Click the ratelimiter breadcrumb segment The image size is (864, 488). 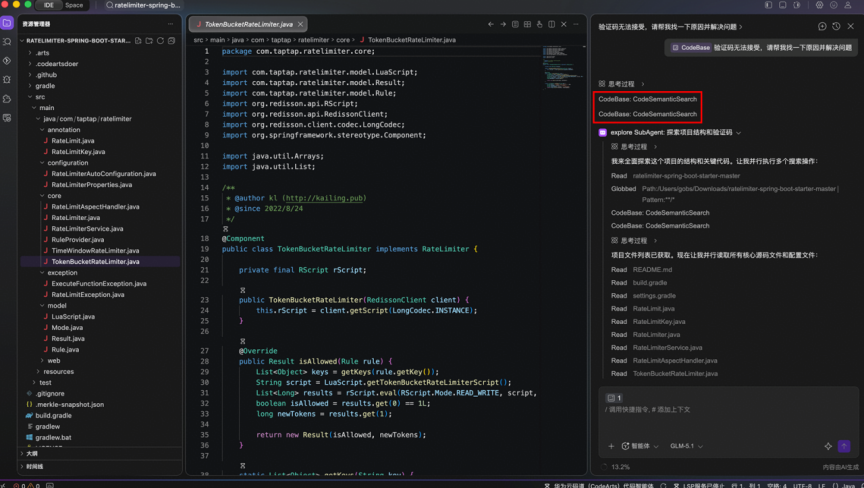[314, 40]
